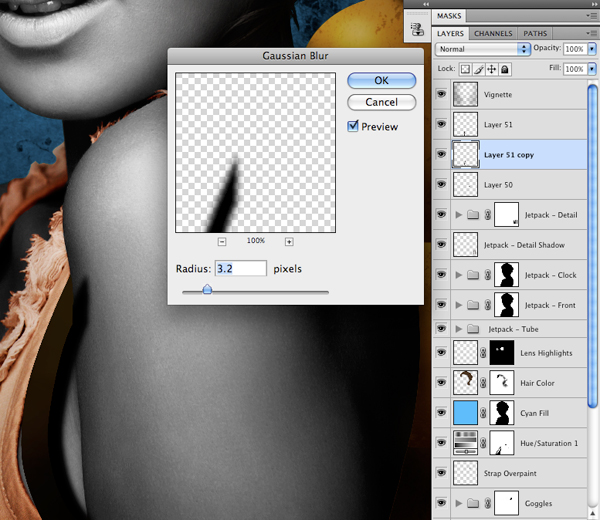Switch to the Paths tab
Viewport: 600px width, 520px height.
tap(535, 33)
